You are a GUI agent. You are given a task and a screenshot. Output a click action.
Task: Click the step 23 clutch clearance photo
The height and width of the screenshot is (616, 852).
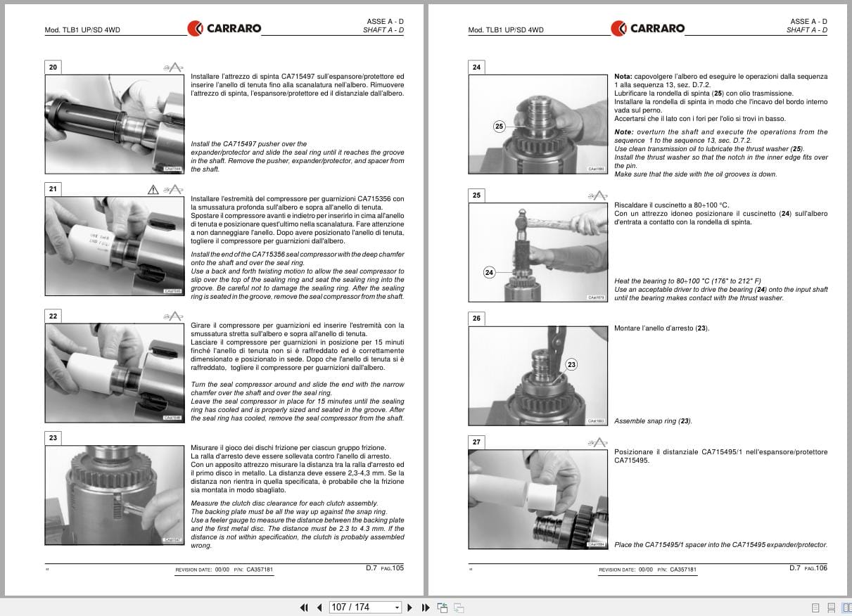[x=114, y=494]
